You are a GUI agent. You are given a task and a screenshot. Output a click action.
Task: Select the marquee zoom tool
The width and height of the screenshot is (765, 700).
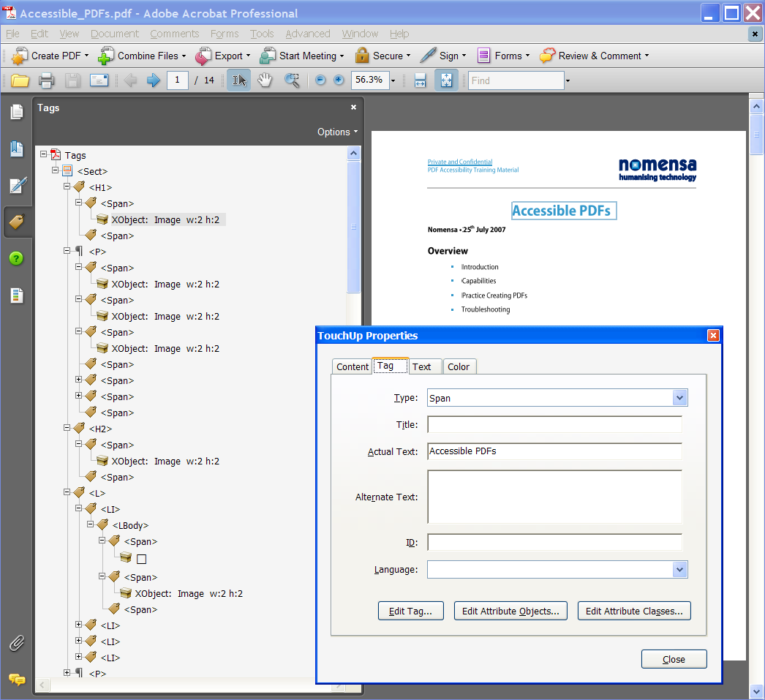pos(293,80)
